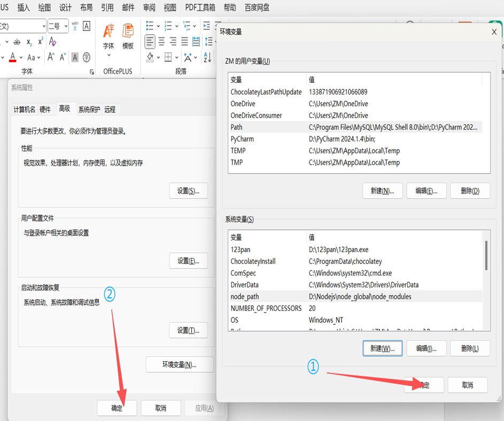Apply numbered list formatting
Screen dimensions: 504x421
coord(168,26)
